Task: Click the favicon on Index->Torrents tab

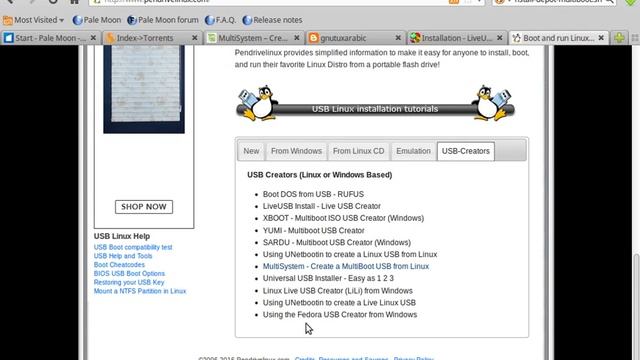Action: [x=110, y=38]
